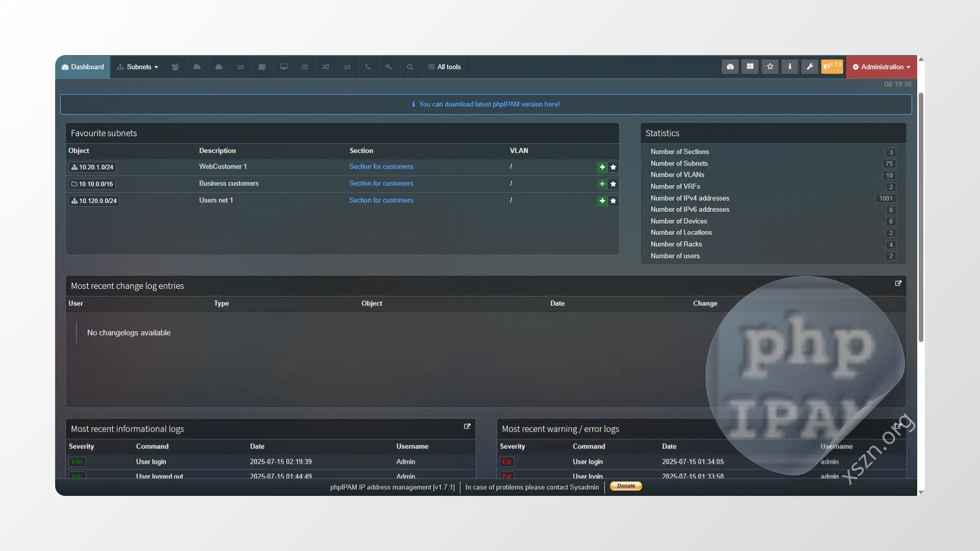The height and width of the screenshot is (551, 980).
Task: Click the second cloud icon next to the exchange arrows
Action: pyautogui.click(x=219, y=67)
